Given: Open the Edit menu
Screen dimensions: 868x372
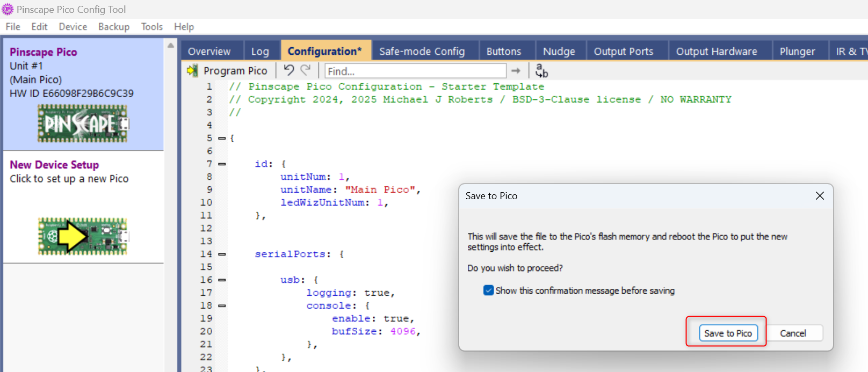Looking at the screenshot, I should pos(39,27).
